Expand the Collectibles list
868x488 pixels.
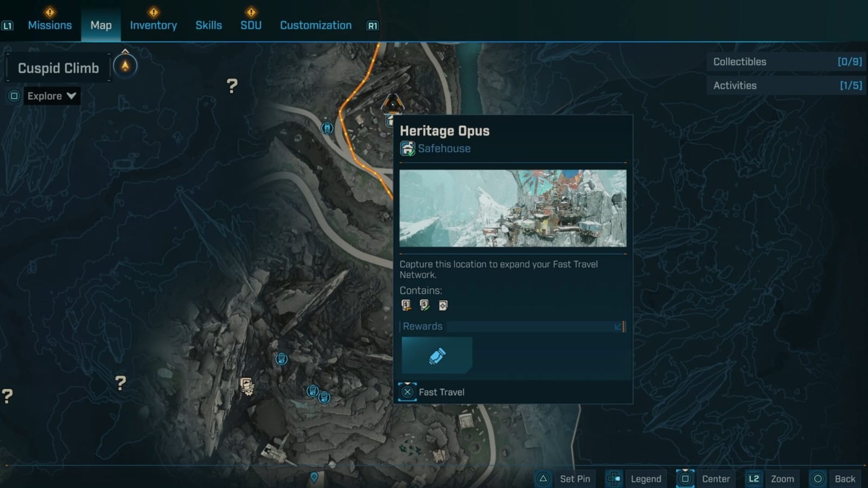786,62
